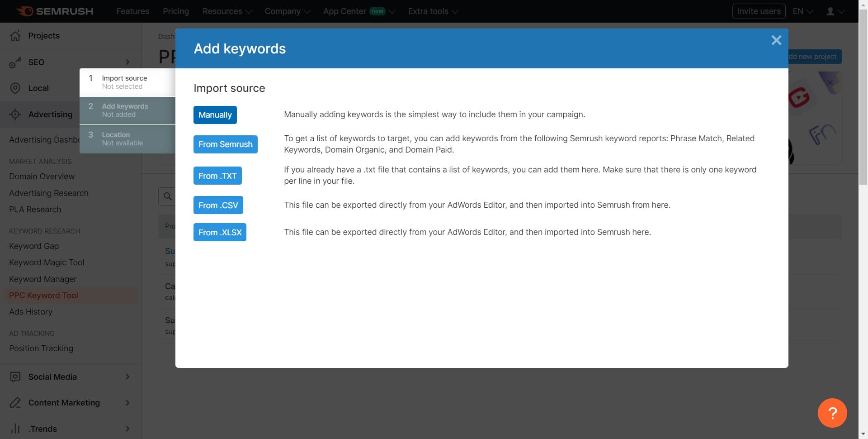The height and width of the screenshot is (439, 868).
Task: Select the Local map-pin icon
Action: tap(15, 88)
